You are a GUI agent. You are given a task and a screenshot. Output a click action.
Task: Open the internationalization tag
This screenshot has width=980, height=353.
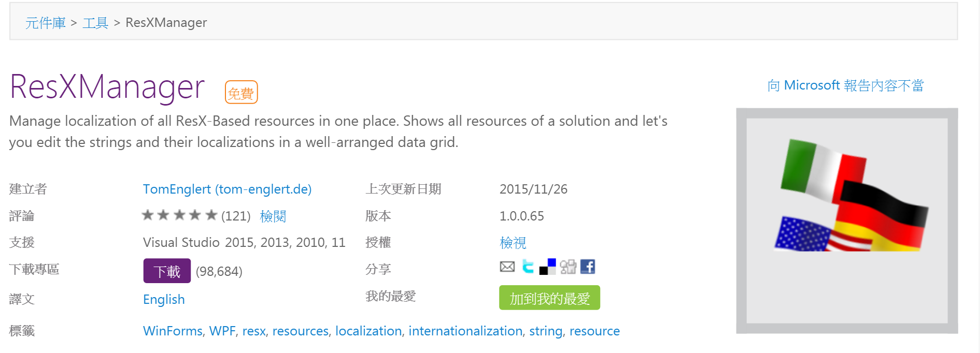465,331
